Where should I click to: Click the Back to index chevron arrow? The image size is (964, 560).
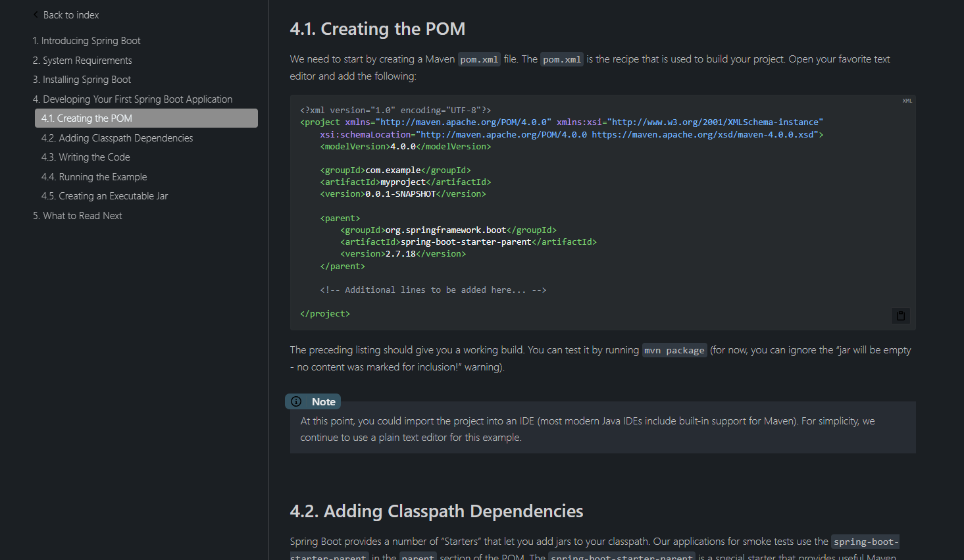click(x=36, y=14)
